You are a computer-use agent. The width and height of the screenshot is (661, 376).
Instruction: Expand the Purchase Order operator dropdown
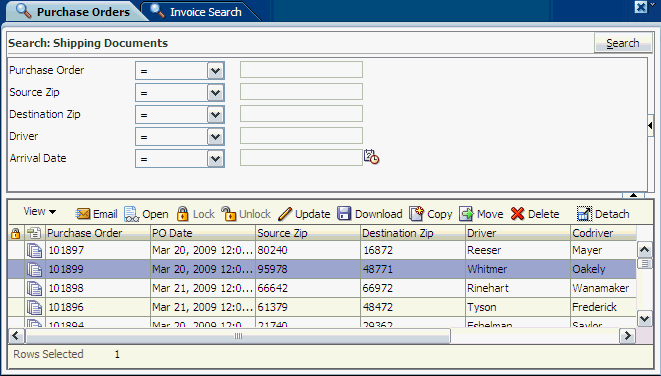click(215, 71)
